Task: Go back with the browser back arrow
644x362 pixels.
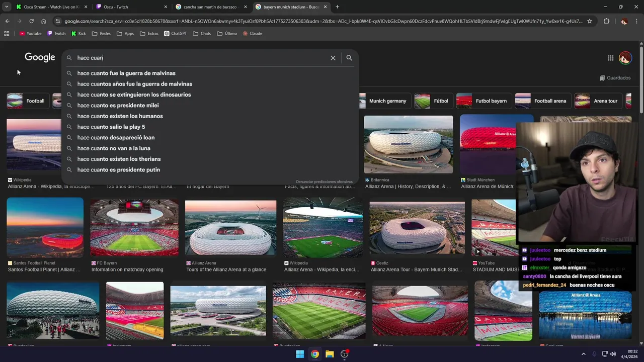Action: 7,21
